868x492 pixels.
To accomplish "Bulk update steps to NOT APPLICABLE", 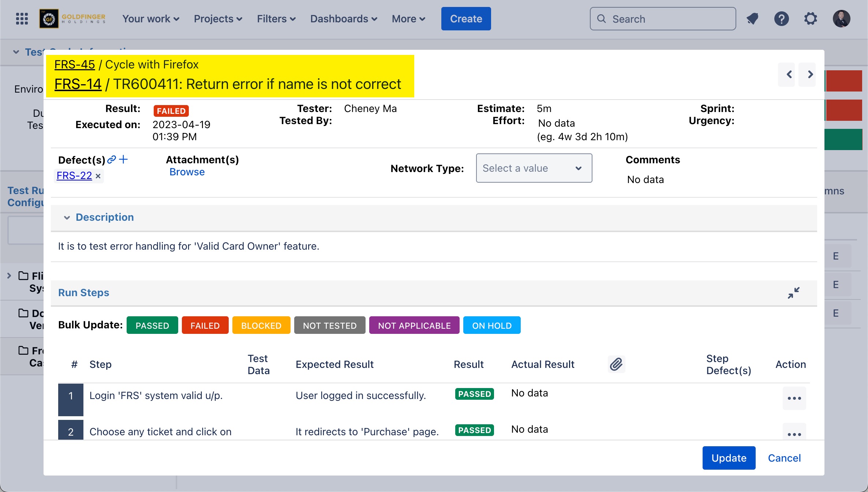I will pos(414,325).
